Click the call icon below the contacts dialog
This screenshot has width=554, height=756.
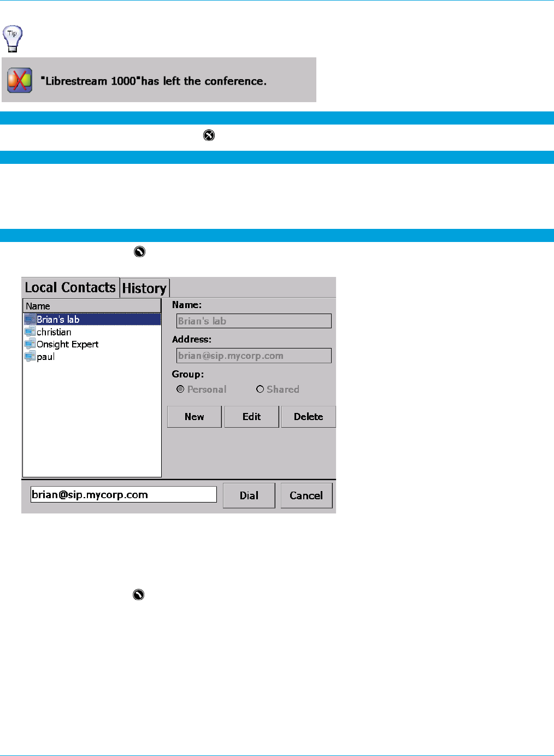pos(138,595)
